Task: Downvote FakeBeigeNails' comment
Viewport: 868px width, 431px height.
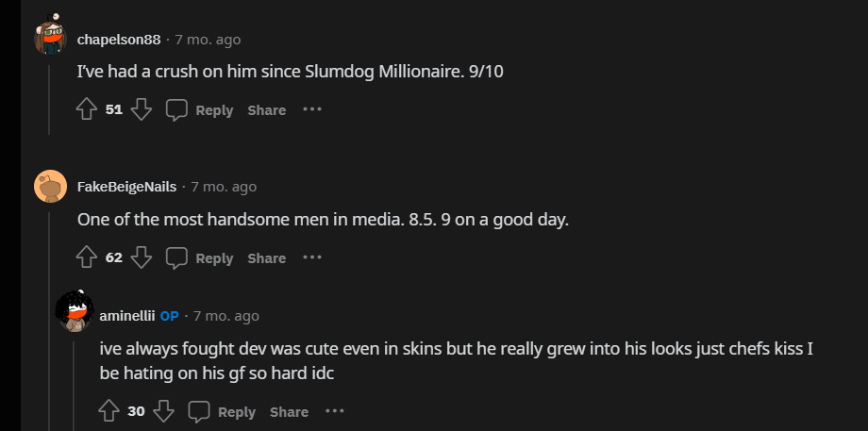Action: pos(142,257)
